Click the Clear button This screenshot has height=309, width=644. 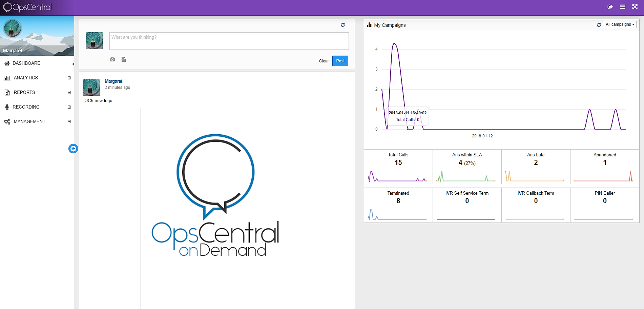tap(324, 61)
